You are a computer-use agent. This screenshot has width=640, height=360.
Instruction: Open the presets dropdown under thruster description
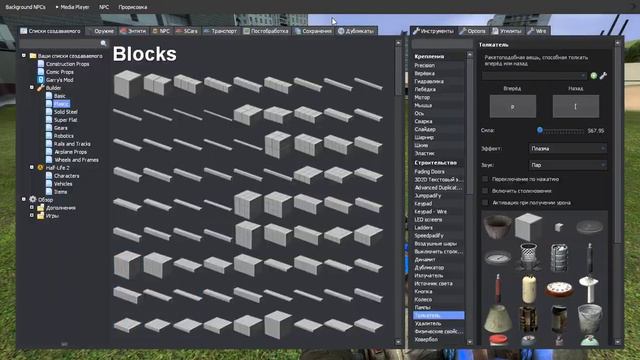click(534, 76)
